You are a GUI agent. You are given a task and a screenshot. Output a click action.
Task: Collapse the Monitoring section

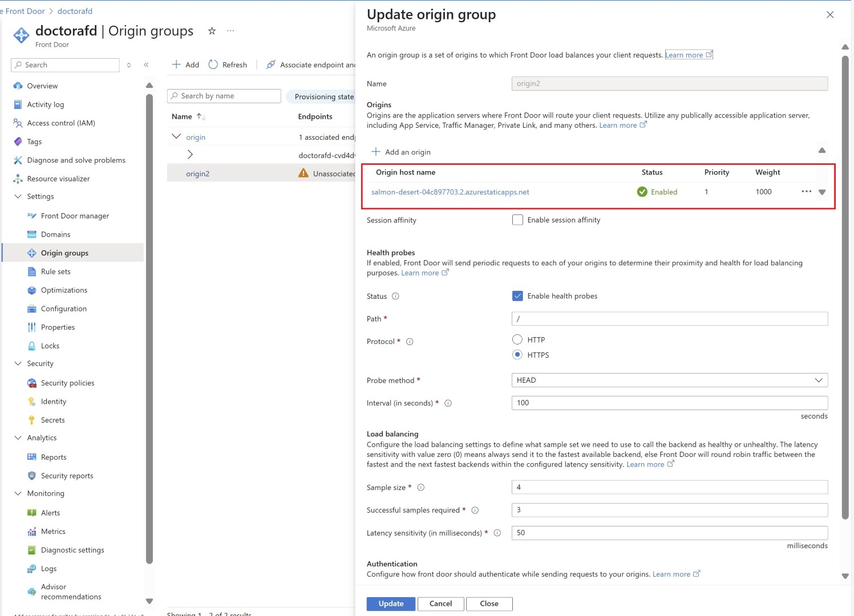pyautogui.click(x=18, y=493)
